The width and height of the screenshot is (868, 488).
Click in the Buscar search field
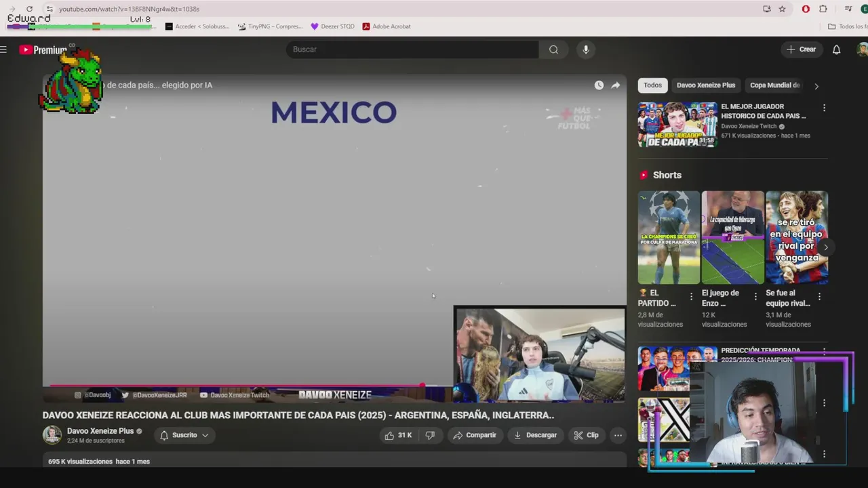pos(412,49)
